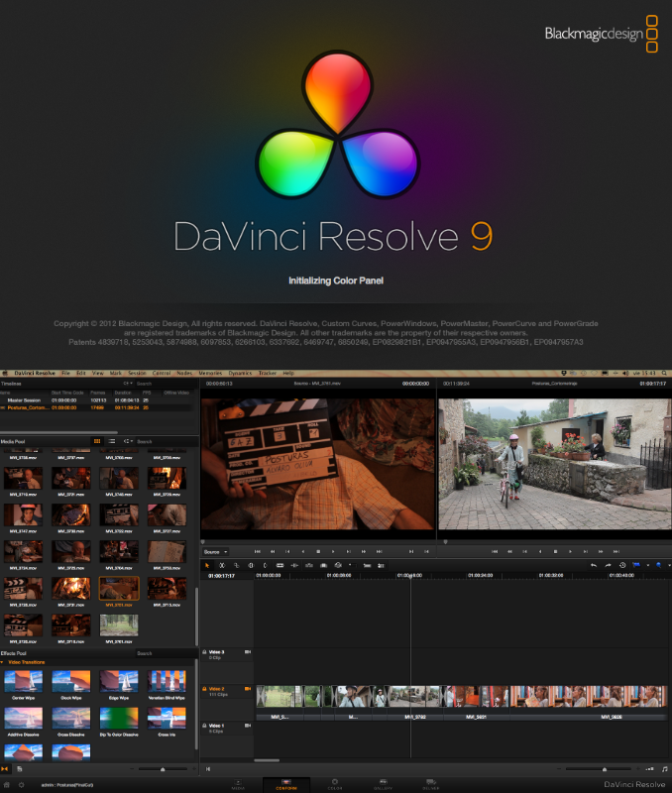Click the settings gear in bottom bar
Image resolution: width=672 pixels, height=793 pixels.
[x=21, y=785]
